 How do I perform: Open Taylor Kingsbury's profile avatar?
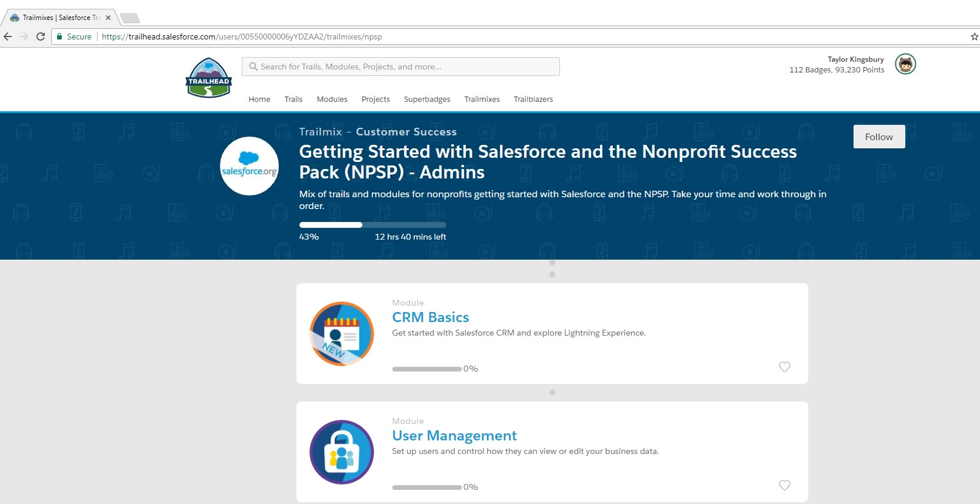click(x=905, y=64)
